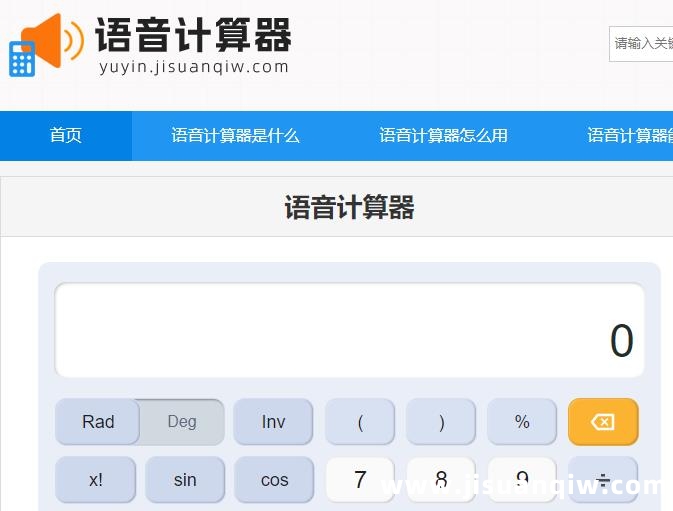Click the 语音计算器 site title text
The width and height of the screenshot is (673, 511).
point(193,35)
